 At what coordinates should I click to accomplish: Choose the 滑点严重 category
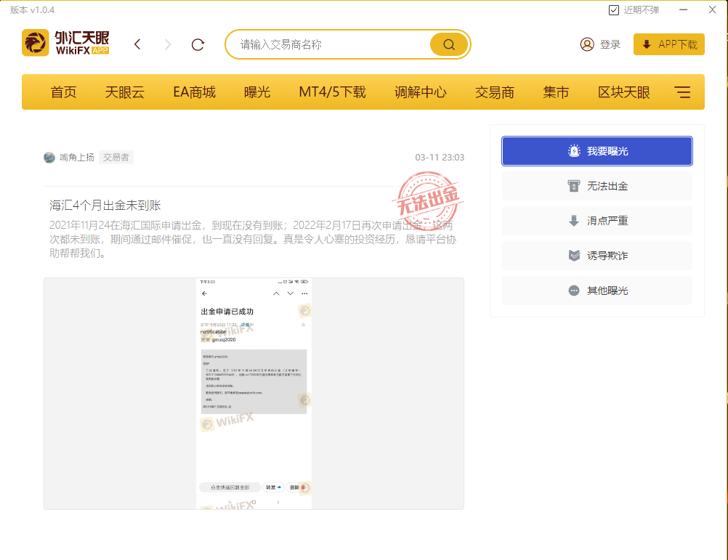[597, 221]
